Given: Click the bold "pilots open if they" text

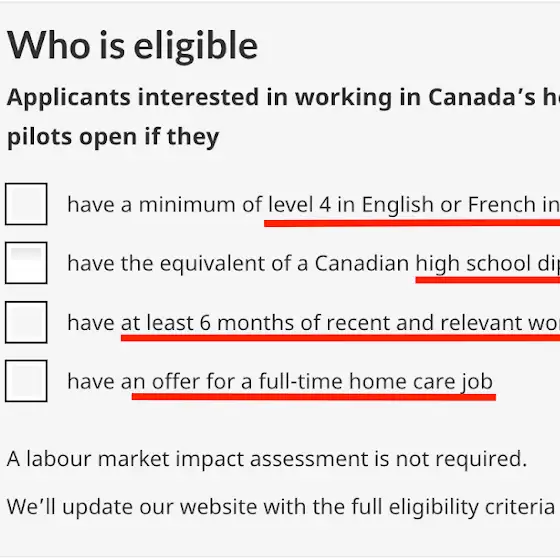Looking at the screenshot, I should pos(113,137).
